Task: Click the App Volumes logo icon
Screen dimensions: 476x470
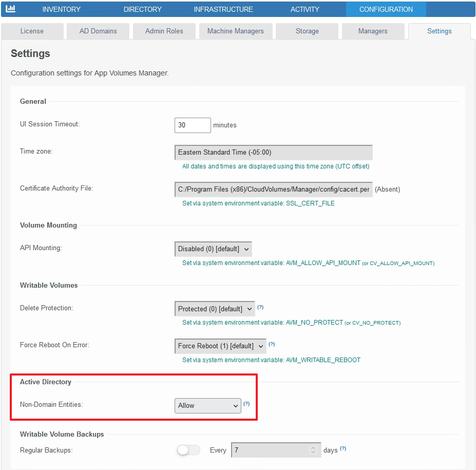Action: click(11, 9)
